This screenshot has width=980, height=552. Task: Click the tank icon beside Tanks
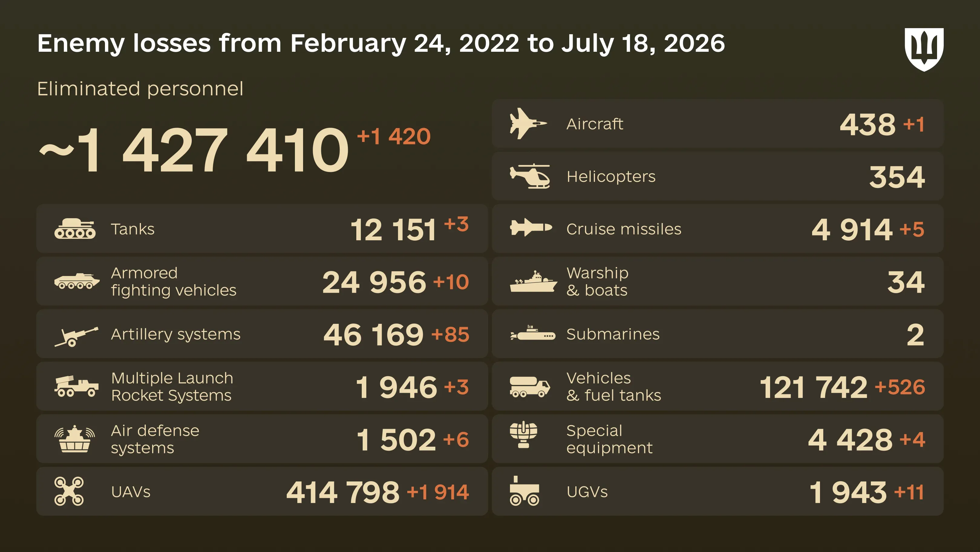pos(75,228)
